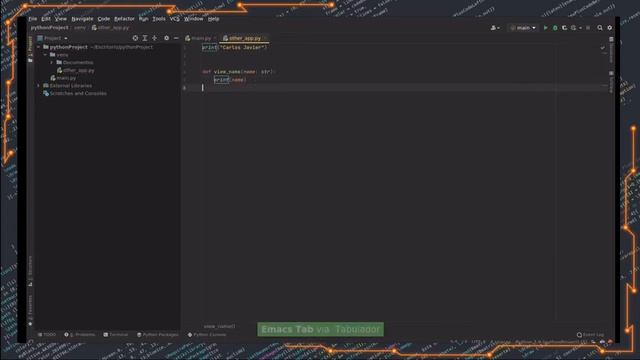Open Search Everywhere magnifier icon
This screenshot has width=640, height=360.
coord(600,28)
